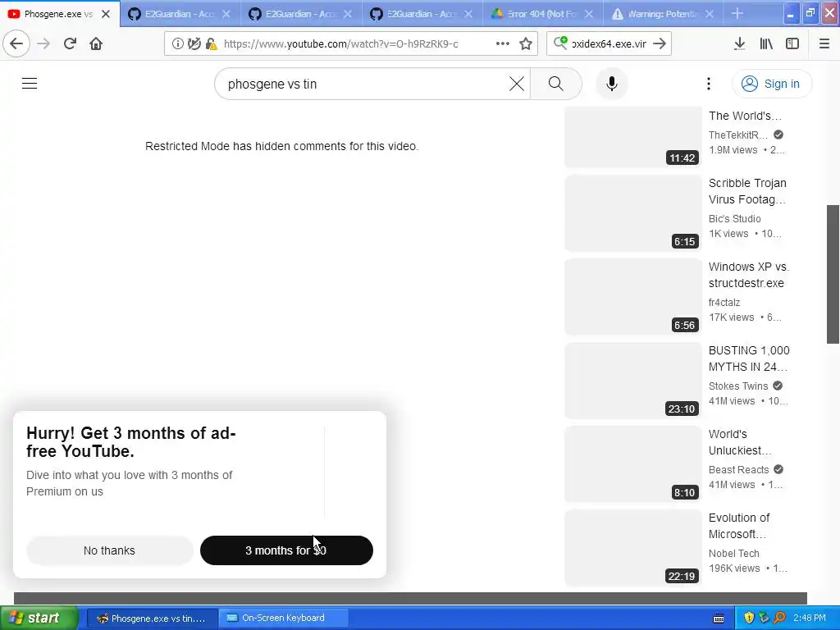Screen dimensions: 840x630
Task: Open fr4ctalz channel name
Action: point(724,302)
